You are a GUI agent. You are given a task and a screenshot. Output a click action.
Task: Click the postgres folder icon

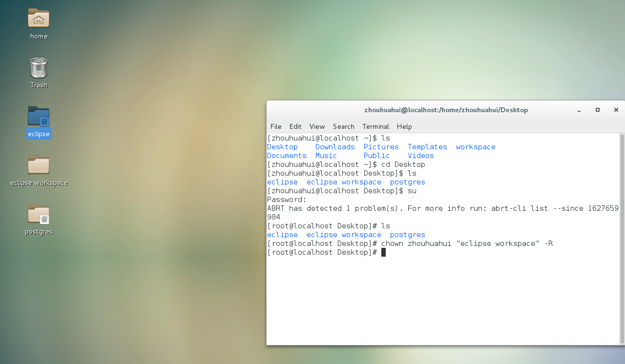click(39, 214)
